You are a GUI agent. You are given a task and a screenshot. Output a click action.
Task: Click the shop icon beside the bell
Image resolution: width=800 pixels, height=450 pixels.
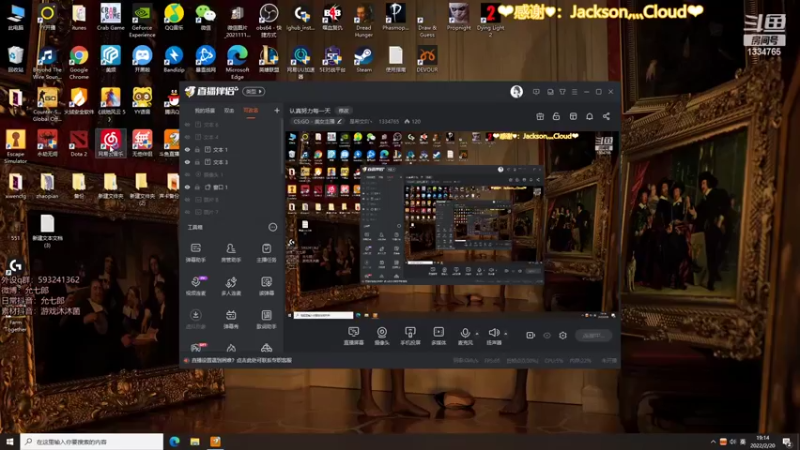click(x=573, y=116)
